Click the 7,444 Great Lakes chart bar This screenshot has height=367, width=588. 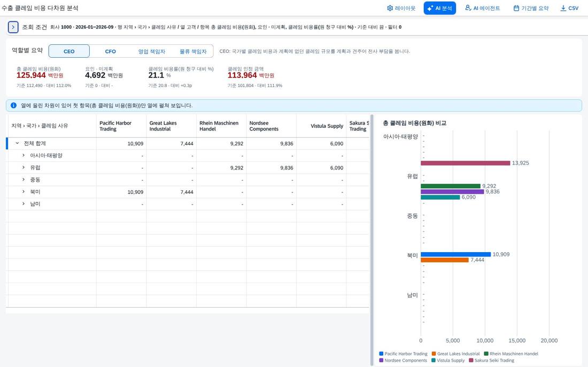click(x=445, y=260)
